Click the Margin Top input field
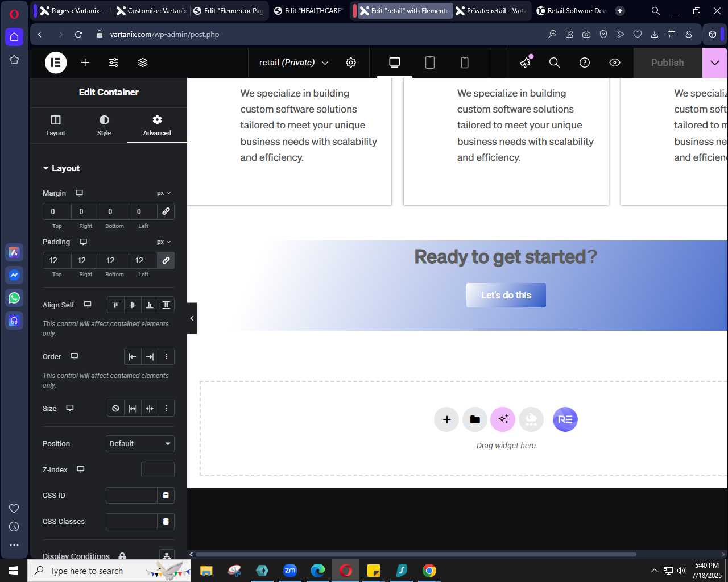 point(57,211)
